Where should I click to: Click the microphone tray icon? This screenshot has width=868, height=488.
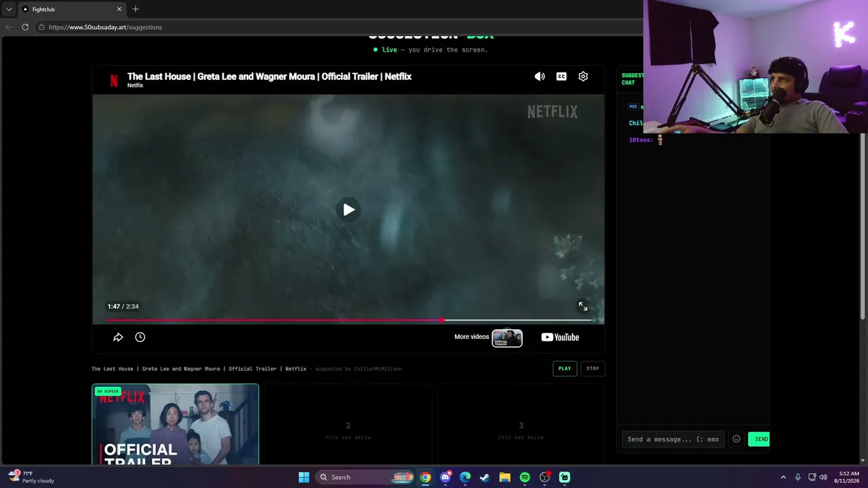coord(798,477)
